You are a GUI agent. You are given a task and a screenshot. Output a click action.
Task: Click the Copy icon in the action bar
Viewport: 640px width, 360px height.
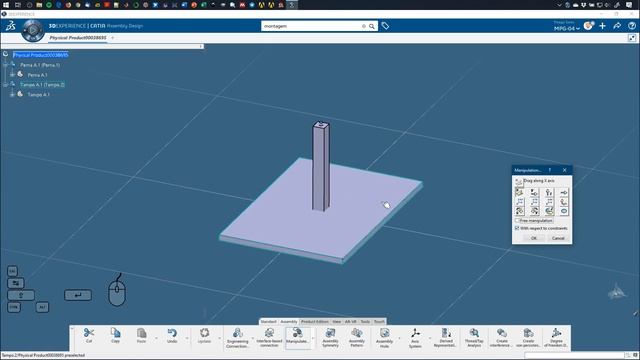tap(116, 336)
